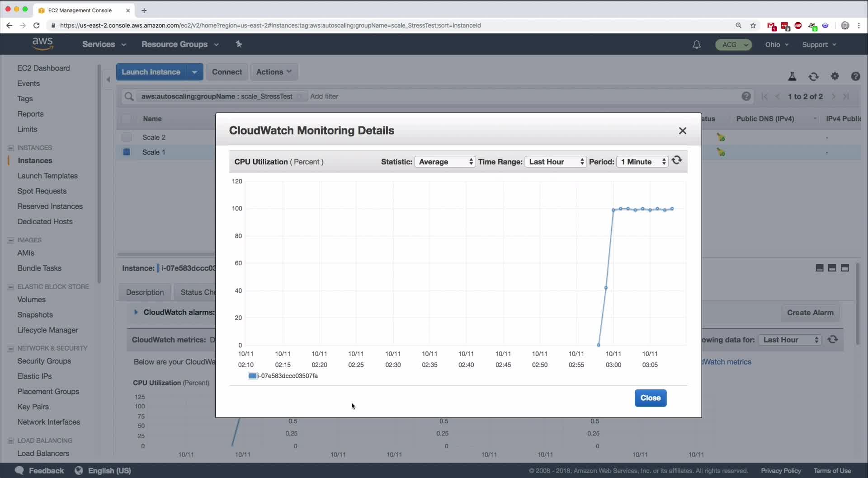Viewport: 868px width, 478px height.
Task: Open the Privacy Policy link
Action: (x=781, y=470)
